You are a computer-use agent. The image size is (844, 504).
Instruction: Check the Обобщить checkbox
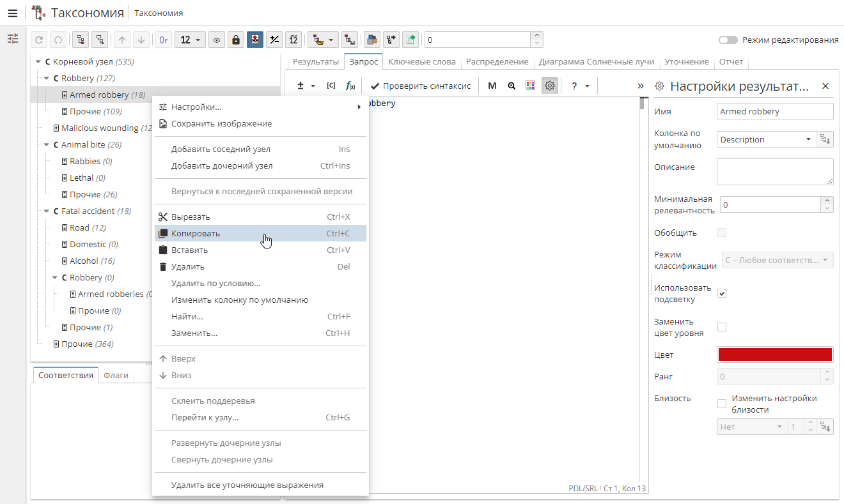(x=722, y=233)
